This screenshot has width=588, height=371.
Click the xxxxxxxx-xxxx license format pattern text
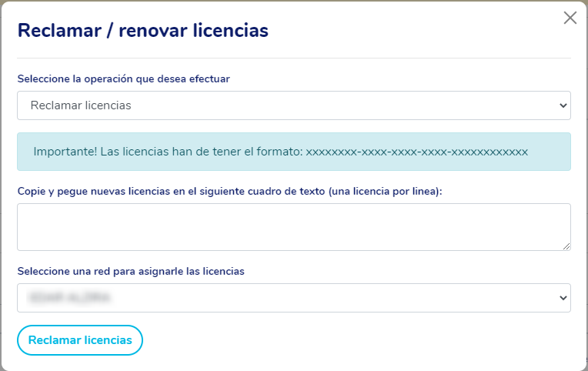pos(416,152)
